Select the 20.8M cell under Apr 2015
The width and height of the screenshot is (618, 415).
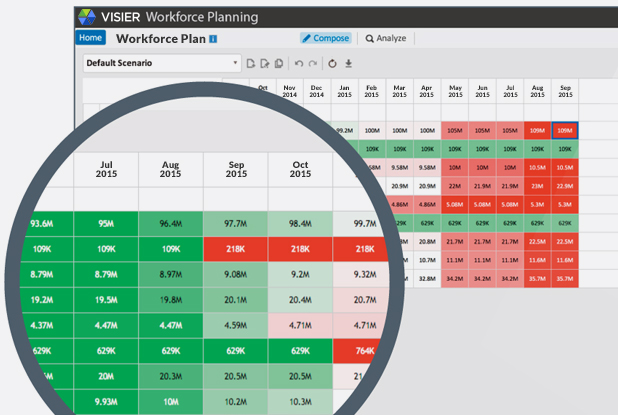(x=427, y=242)
